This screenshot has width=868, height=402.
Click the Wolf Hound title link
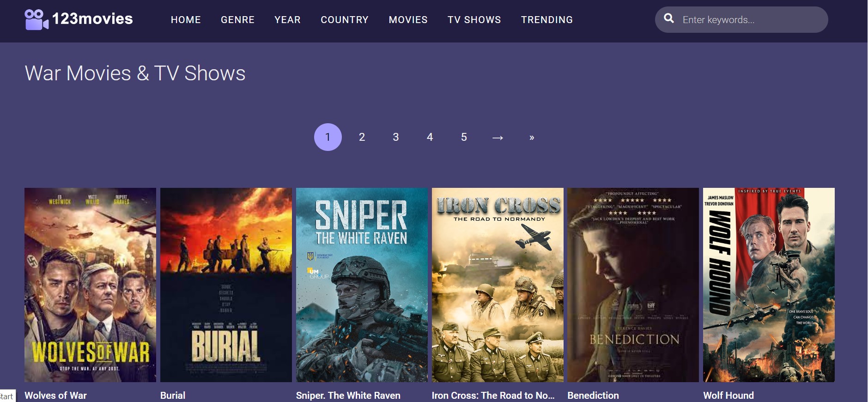tap(728, 396)
